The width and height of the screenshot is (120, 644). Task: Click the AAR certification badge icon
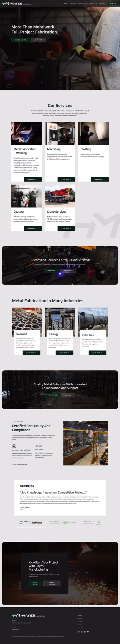click(x=14, y=446)
